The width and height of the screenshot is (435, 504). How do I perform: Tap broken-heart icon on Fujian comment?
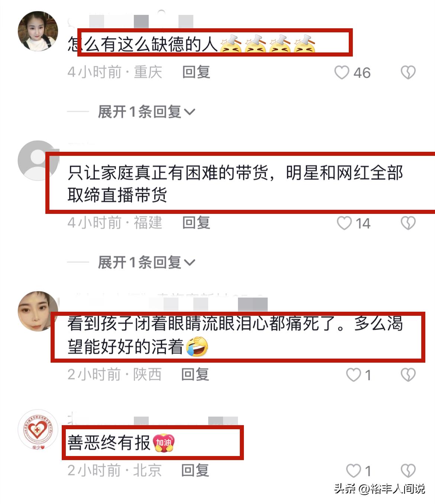click(x=408, y=223)
